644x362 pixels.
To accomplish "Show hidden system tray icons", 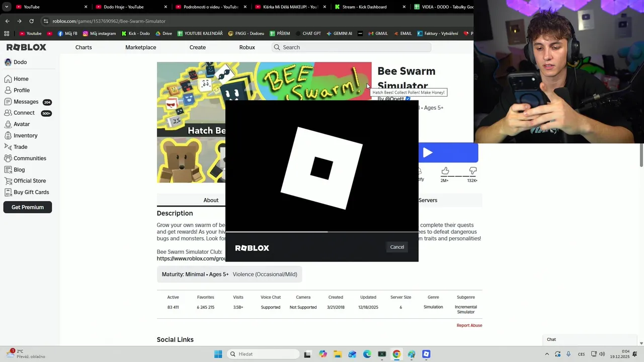I will pos(547,354).
